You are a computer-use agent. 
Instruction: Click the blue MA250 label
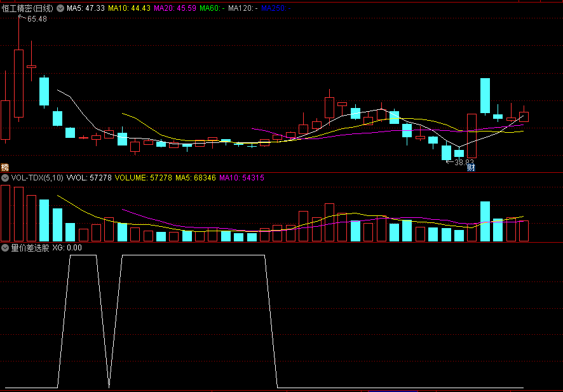coord(276,8)
